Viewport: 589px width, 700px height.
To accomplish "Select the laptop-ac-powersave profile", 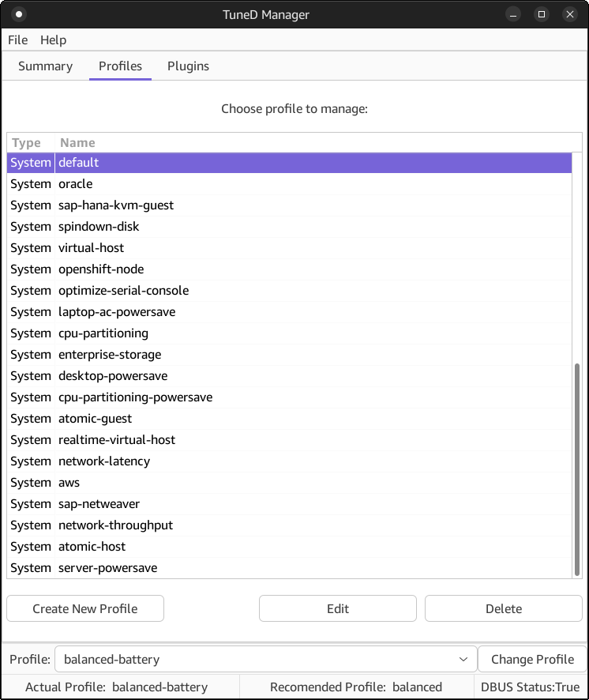I will coord(289,312).
